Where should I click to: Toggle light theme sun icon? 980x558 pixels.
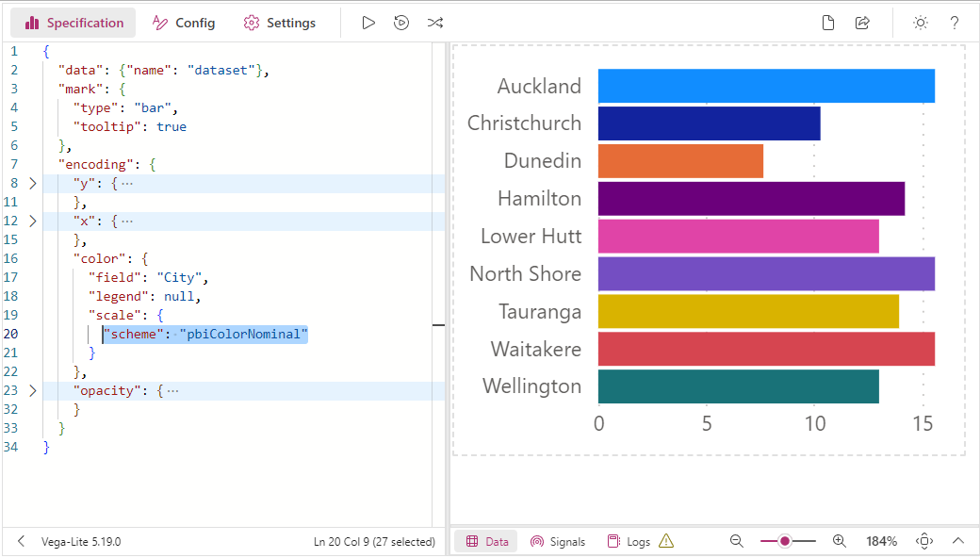[x=921, y=24]
